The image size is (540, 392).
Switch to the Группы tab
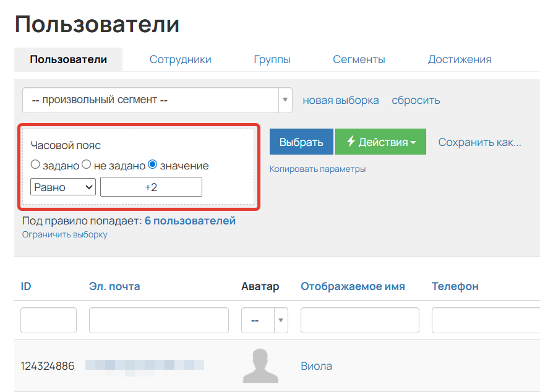pos(272,59)
